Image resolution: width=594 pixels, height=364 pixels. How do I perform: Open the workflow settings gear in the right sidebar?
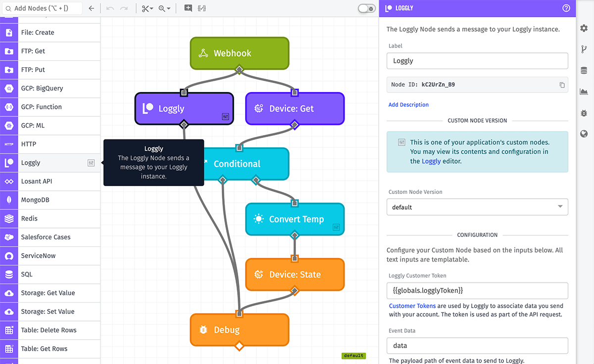tap(584, 28)
